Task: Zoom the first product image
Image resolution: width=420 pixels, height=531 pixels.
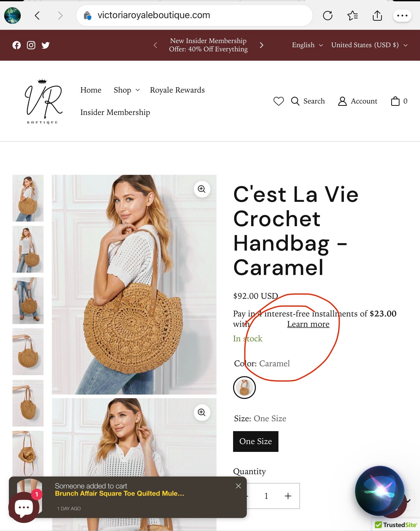Action: coord(202,189)
